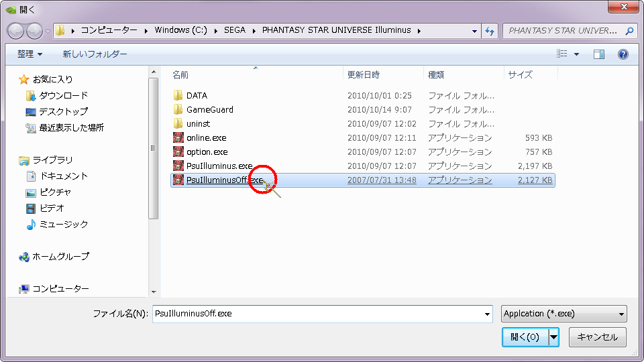Sort by サイズ column header
The width and height of the screenshot is (644, 362).
click(x=521, y=74)
